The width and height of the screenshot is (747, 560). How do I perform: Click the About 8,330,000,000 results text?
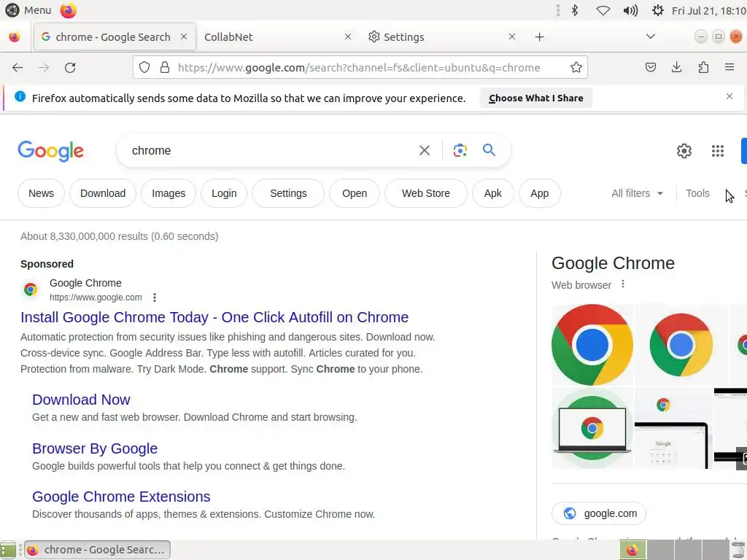[x=119, y=236]
